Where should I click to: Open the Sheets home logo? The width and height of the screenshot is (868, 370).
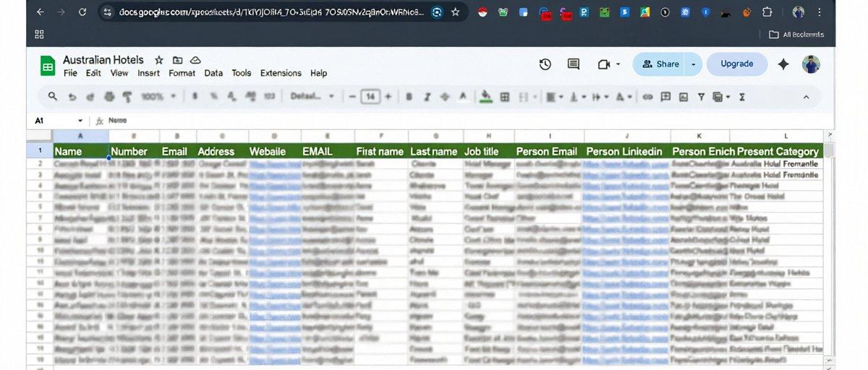point(48,66)
